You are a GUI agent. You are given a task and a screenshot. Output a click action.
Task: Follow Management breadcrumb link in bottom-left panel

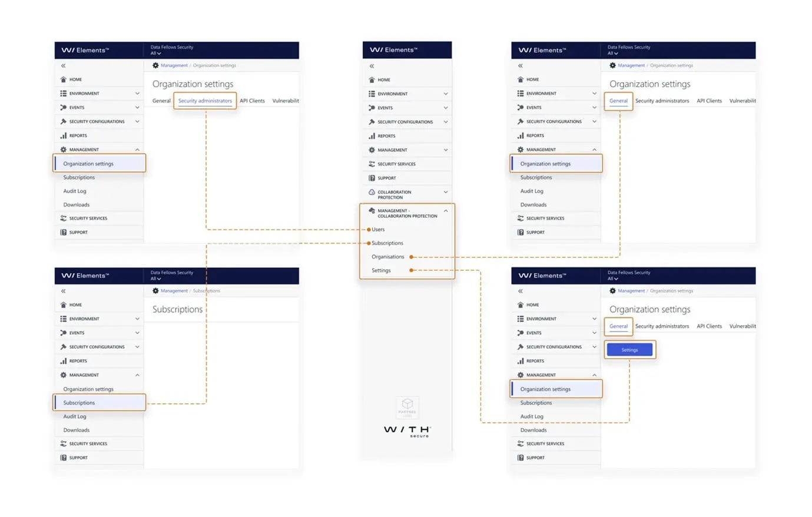pos(174,291)
